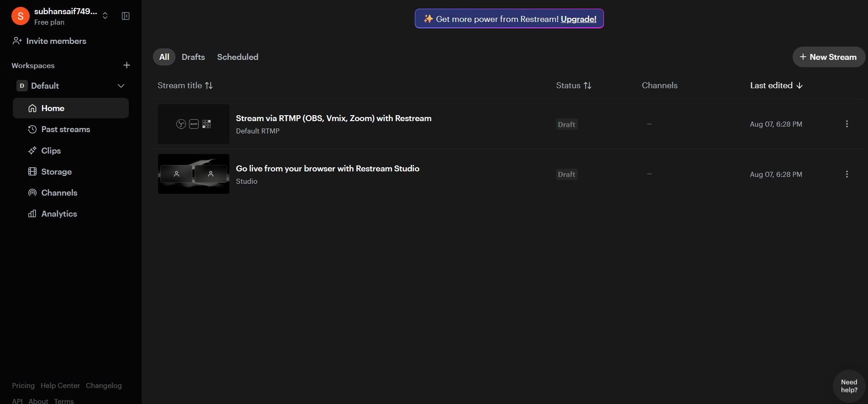
Task: Click the sparkle icon in upgrade banner
Action: [x=428, y=19]
